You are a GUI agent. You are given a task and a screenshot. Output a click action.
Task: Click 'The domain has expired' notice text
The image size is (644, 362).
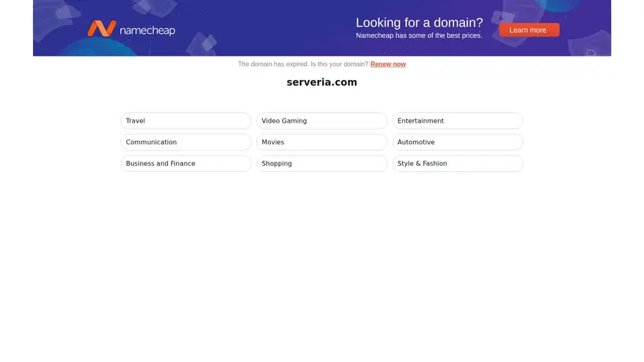pos(273,64)
